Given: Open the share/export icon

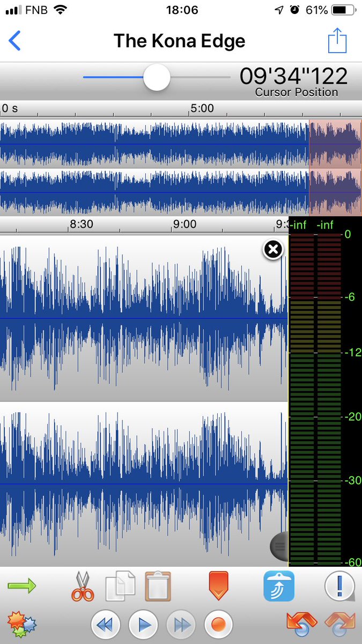Looking at the screenshot, I should coord(338,40).
